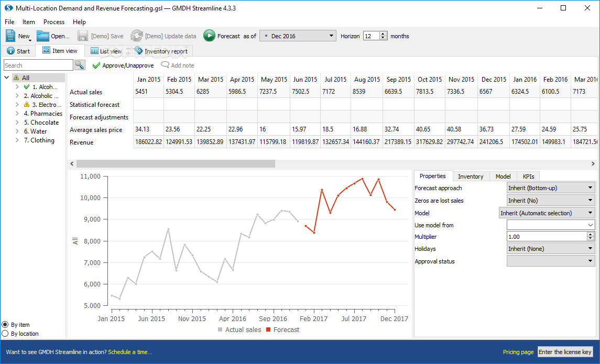Expand the 7. Clothing tree node

pyautogui.click(x=17, y=140)
